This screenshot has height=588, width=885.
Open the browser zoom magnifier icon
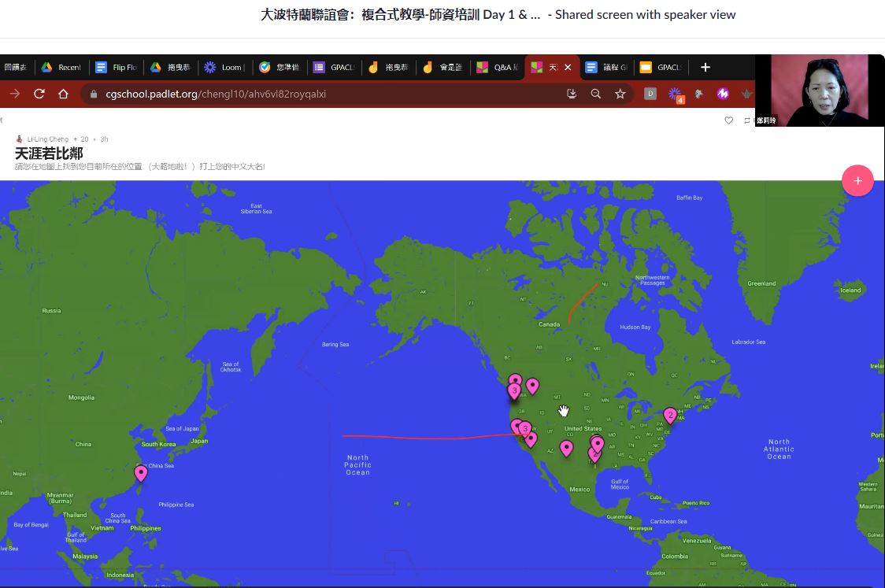[x=596, y=94]
